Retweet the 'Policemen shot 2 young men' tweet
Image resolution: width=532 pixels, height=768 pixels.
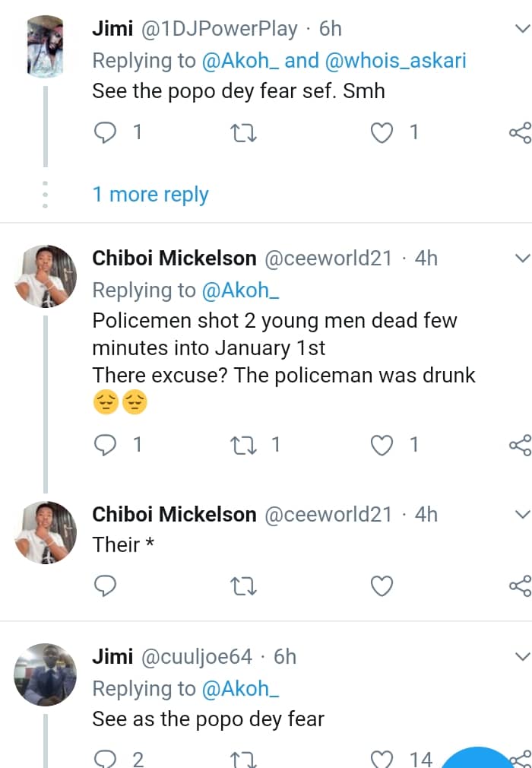click(244, 445)
